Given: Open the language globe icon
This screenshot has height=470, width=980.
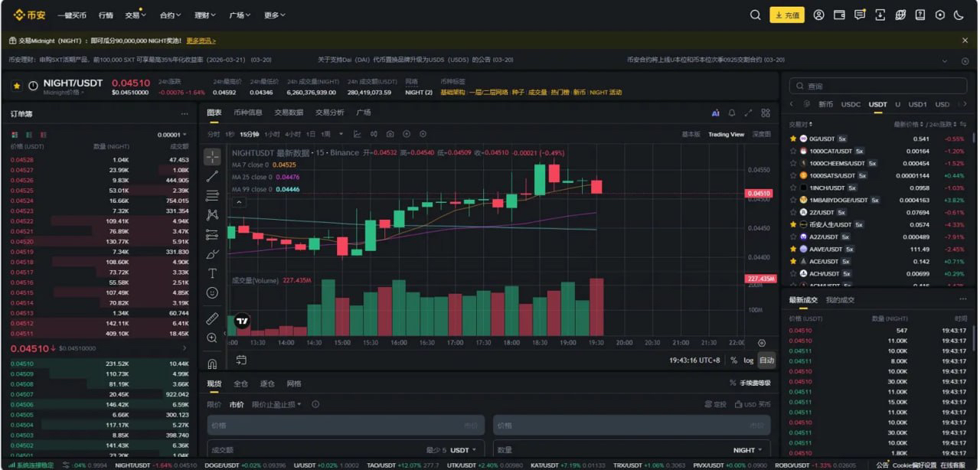Looking at the screenshot, I should coord(900,15).
